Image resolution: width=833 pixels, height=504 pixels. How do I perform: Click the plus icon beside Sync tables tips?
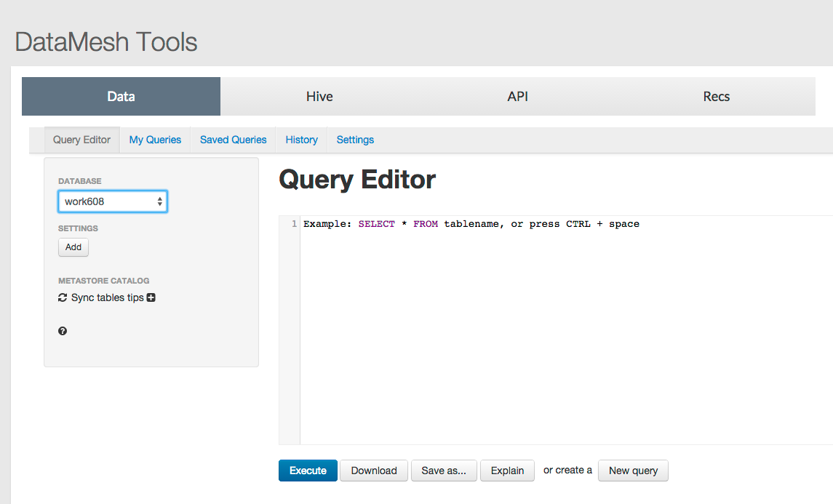pos(151,297)
